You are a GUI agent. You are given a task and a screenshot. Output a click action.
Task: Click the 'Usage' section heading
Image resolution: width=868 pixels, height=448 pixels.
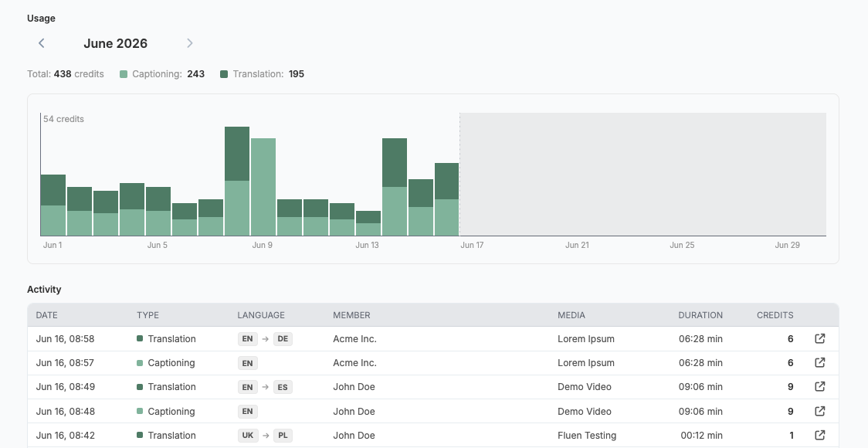tap(41, 19)
